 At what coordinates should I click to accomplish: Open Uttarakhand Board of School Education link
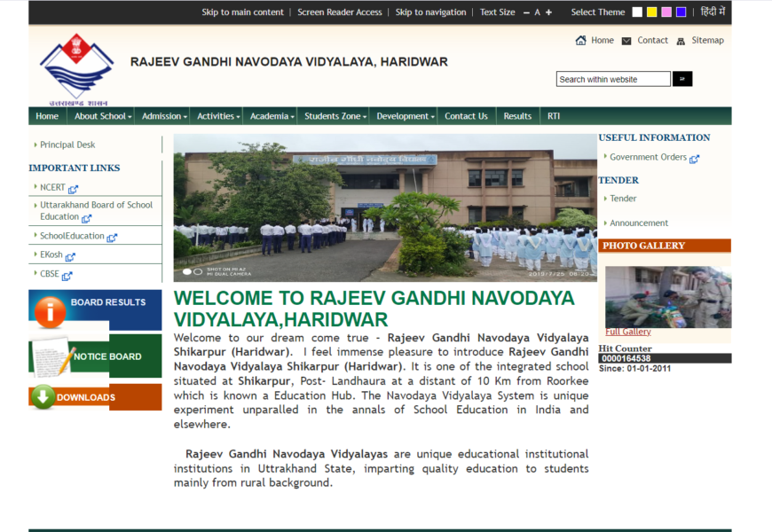(x=96, y=211)
